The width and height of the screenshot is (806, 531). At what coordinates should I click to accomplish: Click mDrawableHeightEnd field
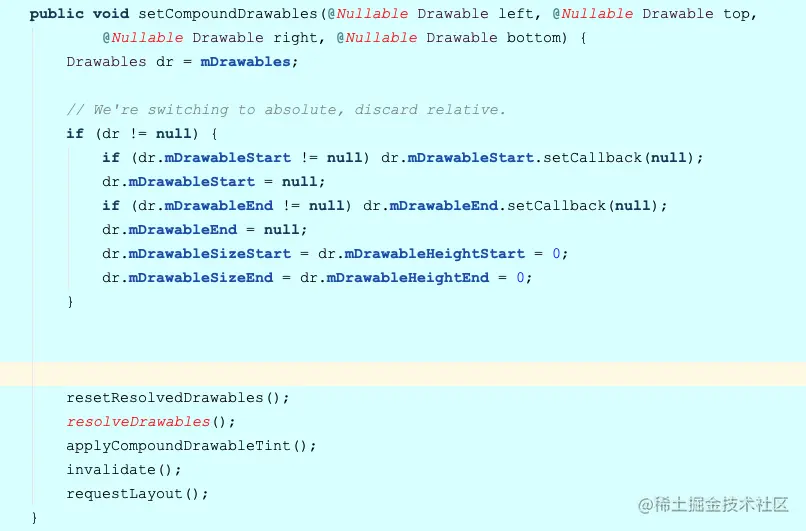point(408,278)
